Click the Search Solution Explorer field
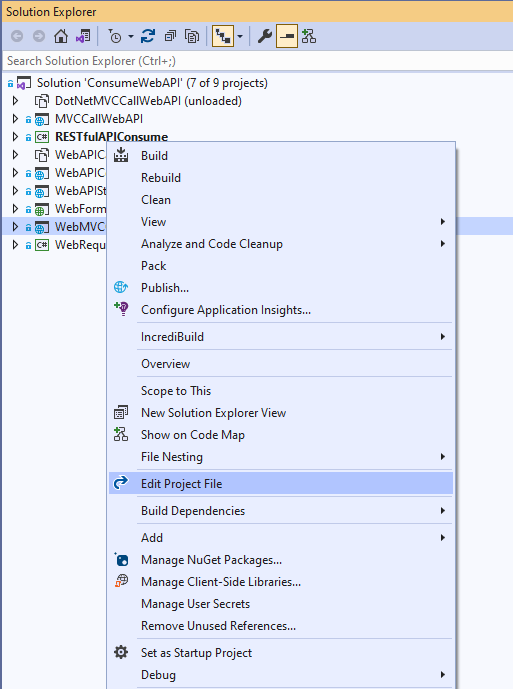The image size is (513, 689). coord(258,61)
